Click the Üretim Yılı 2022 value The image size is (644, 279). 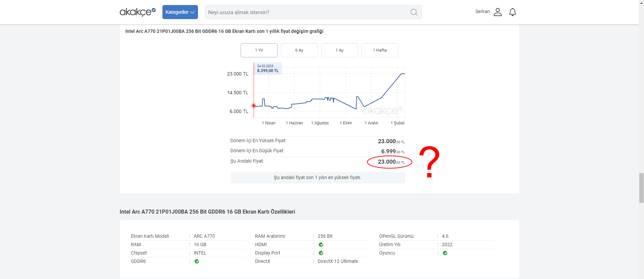tap(447, 244)
